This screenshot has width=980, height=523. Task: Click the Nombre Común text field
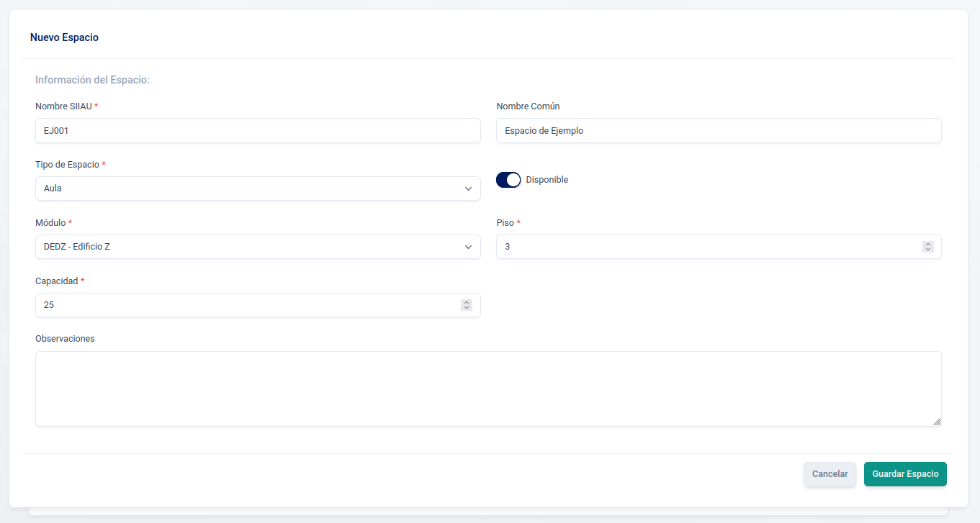[718, 131]
